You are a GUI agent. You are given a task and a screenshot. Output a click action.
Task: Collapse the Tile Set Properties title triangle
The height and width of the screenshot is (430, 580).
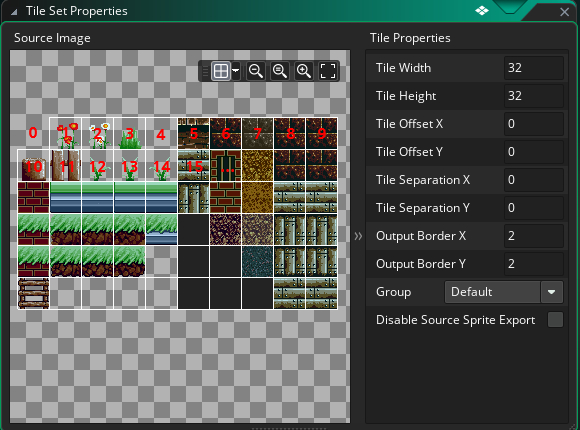click(14, 12)
